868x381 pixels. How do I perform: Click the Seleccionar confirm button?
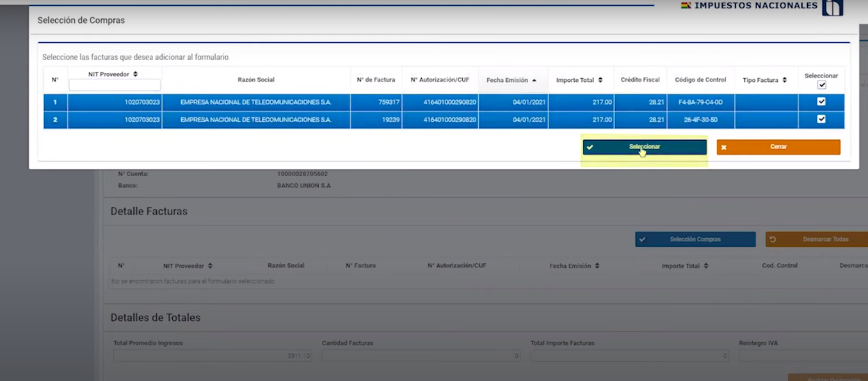pyautogui.click(x=644, y=147)
